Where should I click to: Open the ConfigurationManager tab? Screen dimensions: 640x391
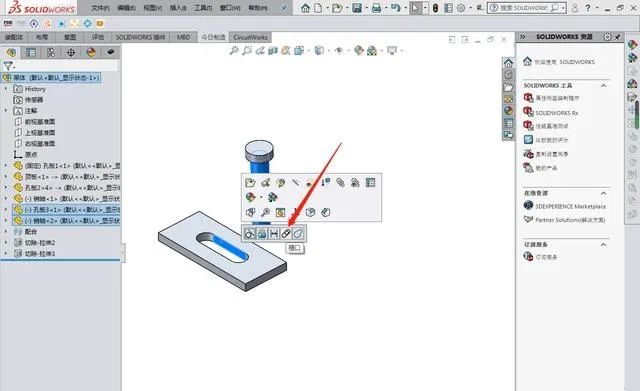[x=51, y=52]
